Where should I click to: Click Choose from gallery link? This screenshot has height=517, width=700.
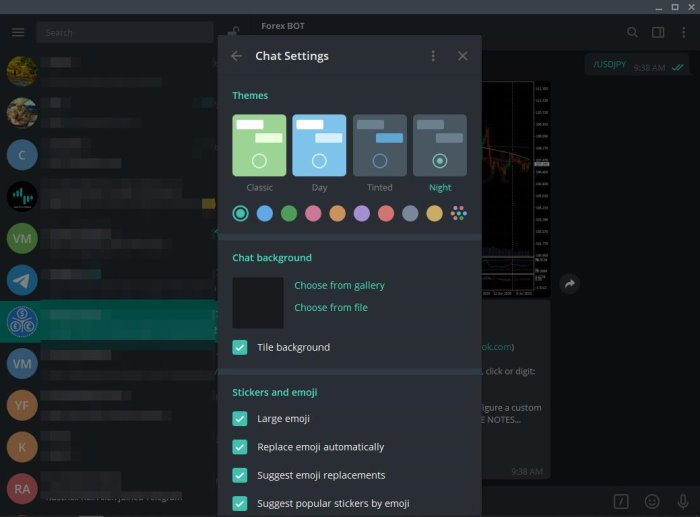click(x=339, y=285)
